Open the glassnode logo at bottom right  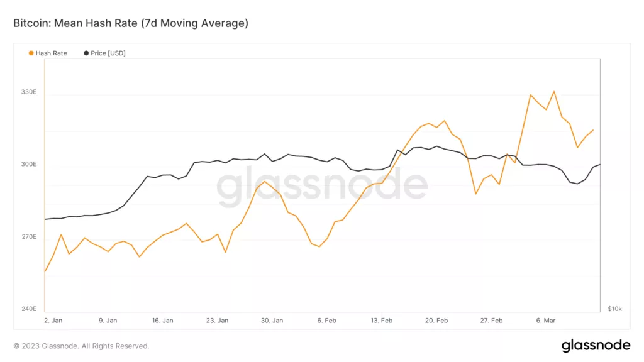[x=596, y=345]
